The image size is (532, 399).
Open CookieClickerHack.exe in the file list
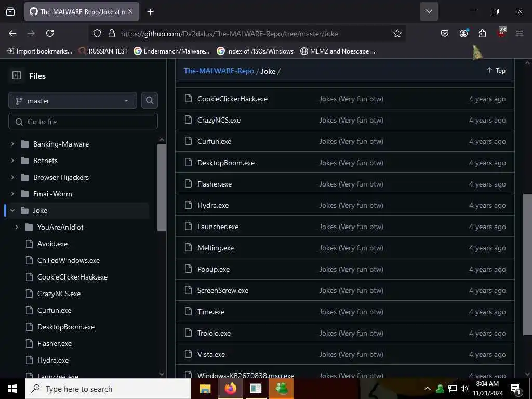point(232,99)
